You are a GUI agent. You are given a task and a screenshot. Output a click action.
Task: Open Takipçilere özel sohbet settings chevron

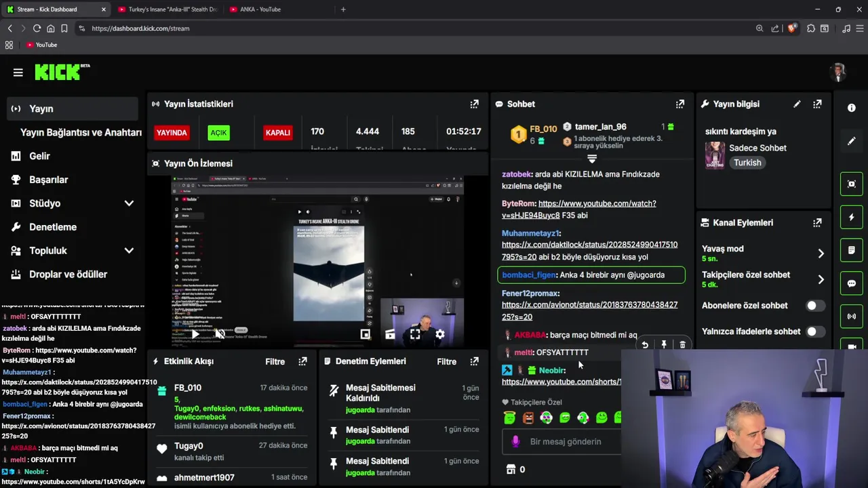[821, 279]
